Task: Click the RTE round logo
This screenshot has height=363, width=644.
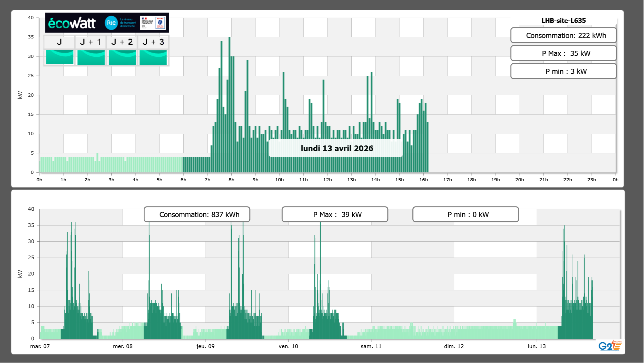Action: [111, 23]
